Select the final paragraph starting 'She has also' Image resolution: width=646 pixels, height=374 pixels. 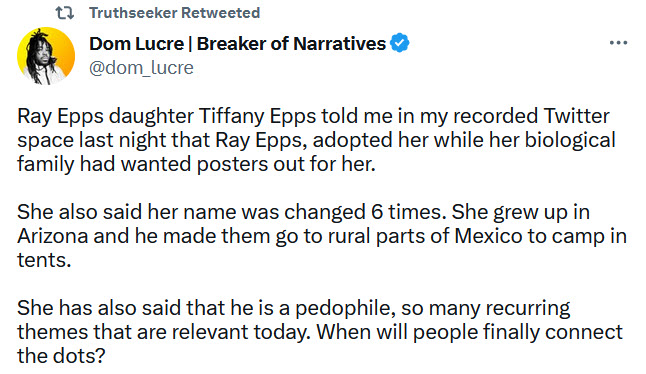[320, 332]
